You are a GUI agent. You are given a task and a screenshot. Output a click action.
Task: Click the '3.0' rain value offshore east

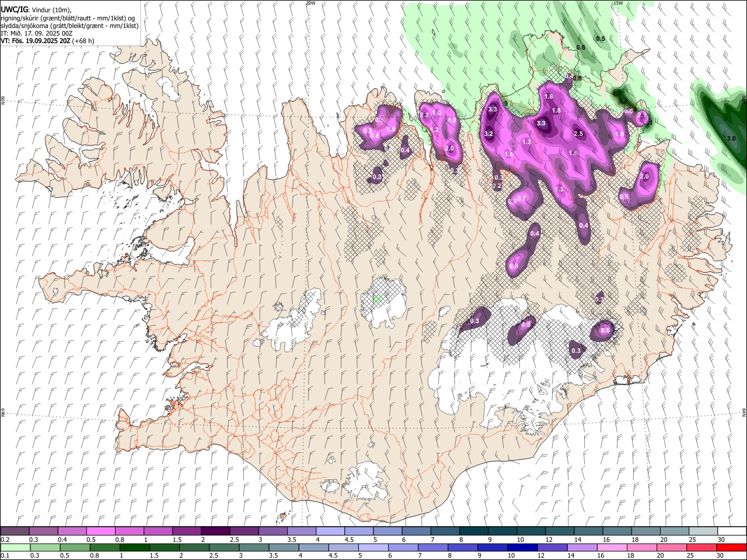731,138
